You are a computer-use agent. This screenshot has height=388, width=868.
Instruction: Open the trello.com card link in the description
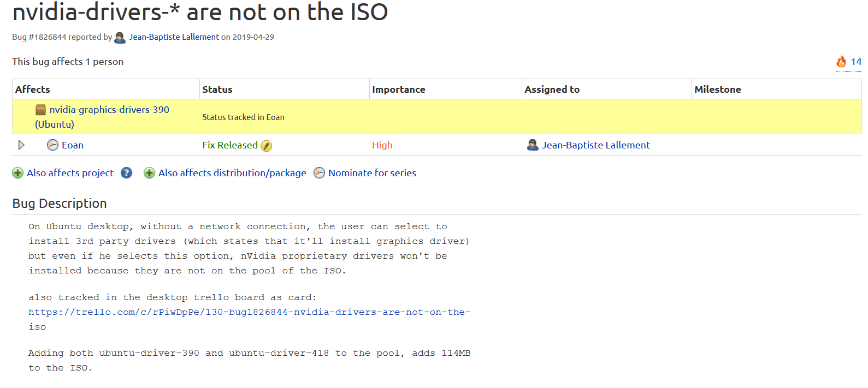(249, 312)
